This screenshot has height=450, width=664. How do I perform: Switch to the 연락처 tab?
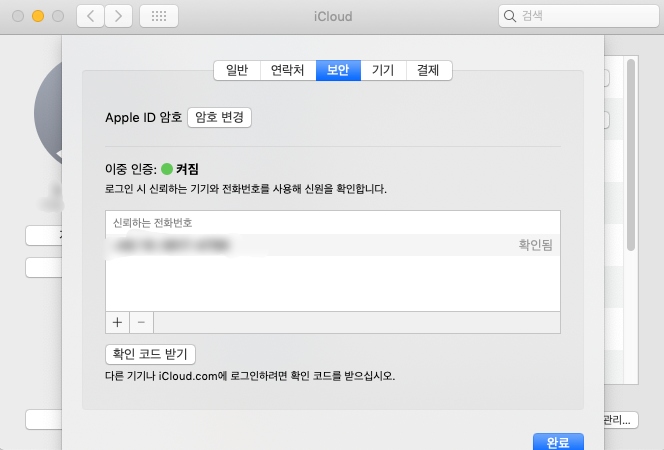[288, 70]
